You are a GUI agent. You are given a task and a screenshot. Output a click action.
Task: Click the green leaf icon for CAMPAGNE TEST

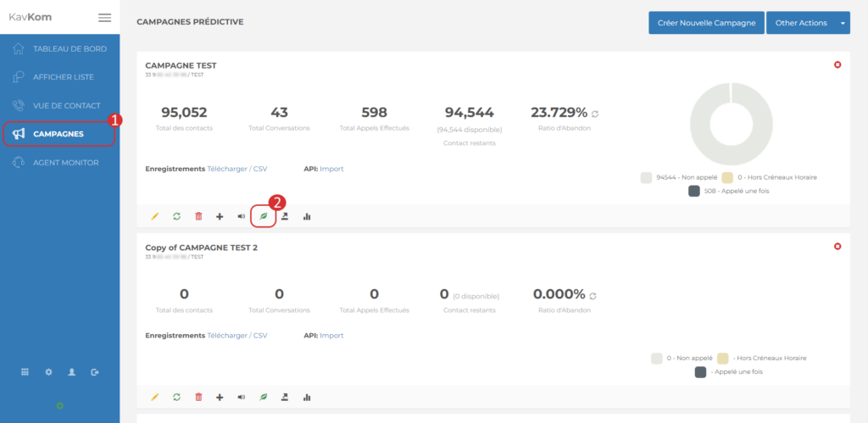(x=263, y=217)
